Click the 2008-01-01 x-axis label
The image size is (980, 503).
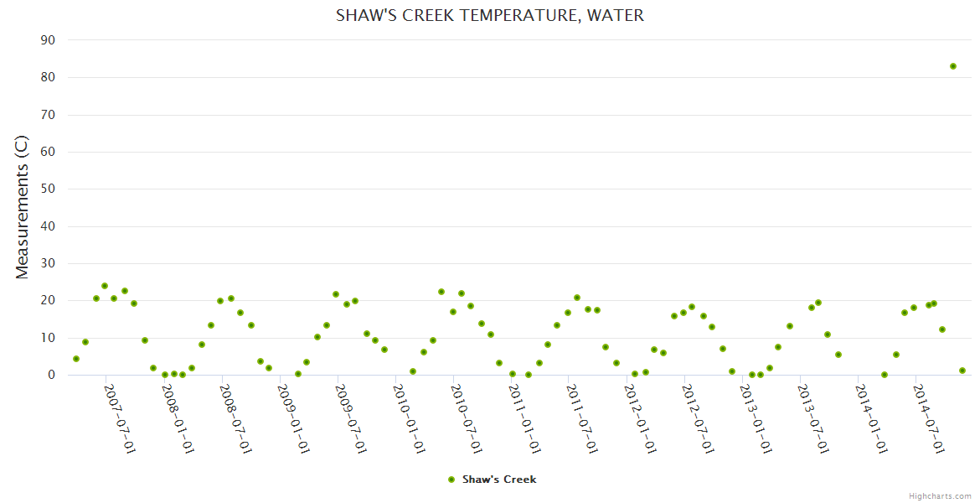pos(177,418)
